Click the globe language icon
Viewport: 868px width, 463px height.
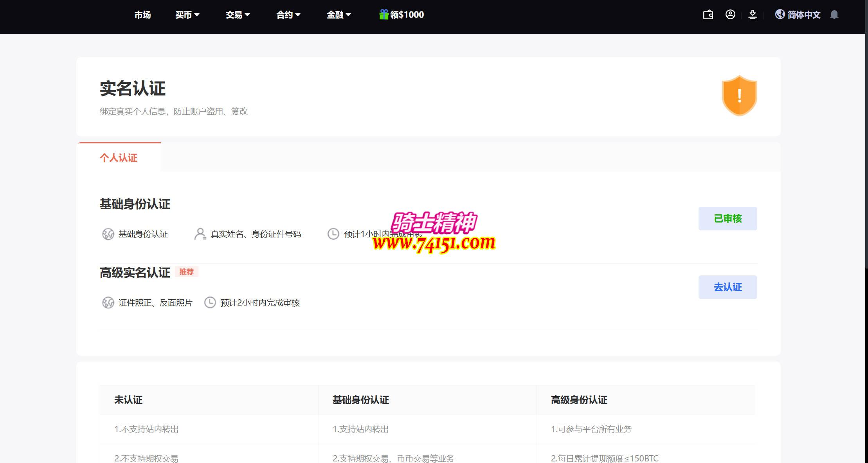(x=780, y=14)
